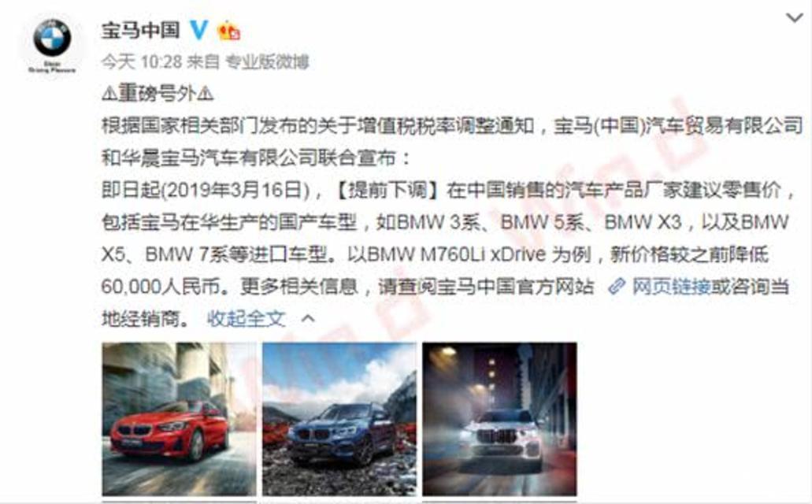Click the orange membership badge icon
Viewport: 812px width, 504px height.
tap(228, 31)
